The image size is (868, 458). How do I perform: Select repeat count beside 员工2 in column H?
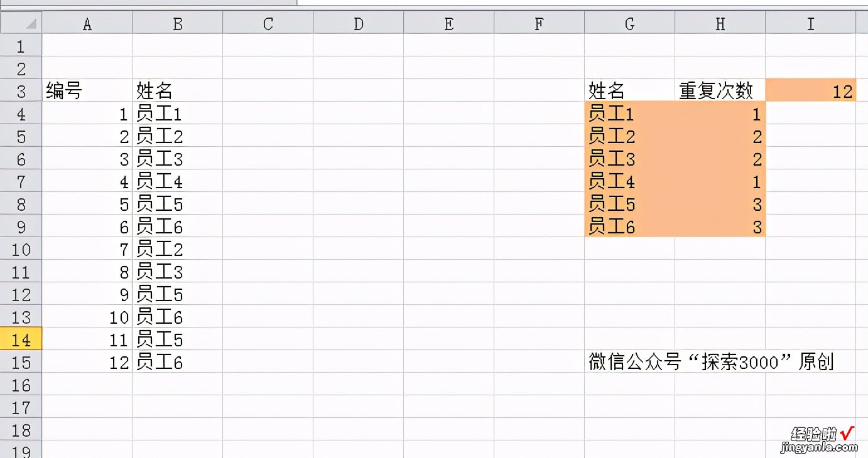(x=720, y=136)
